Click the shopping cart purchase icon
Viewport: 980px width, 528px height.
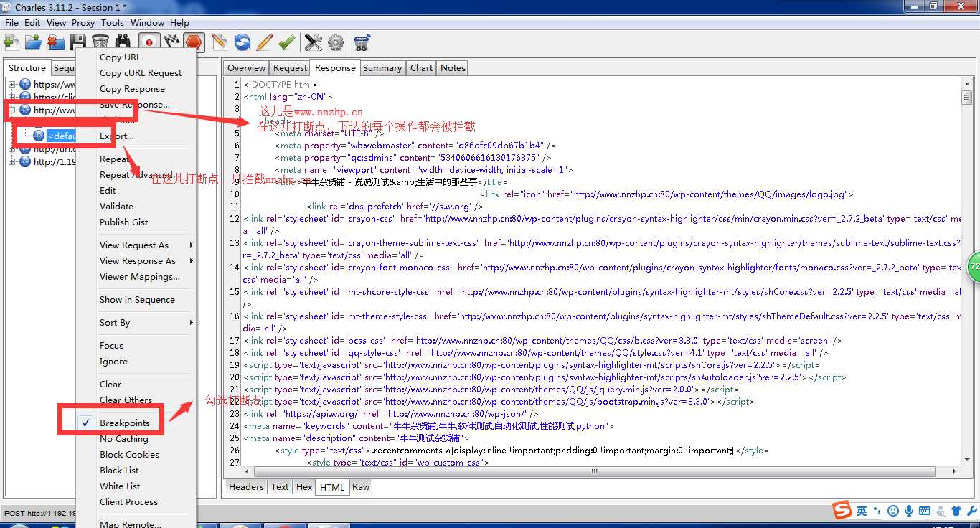[362, 42]
